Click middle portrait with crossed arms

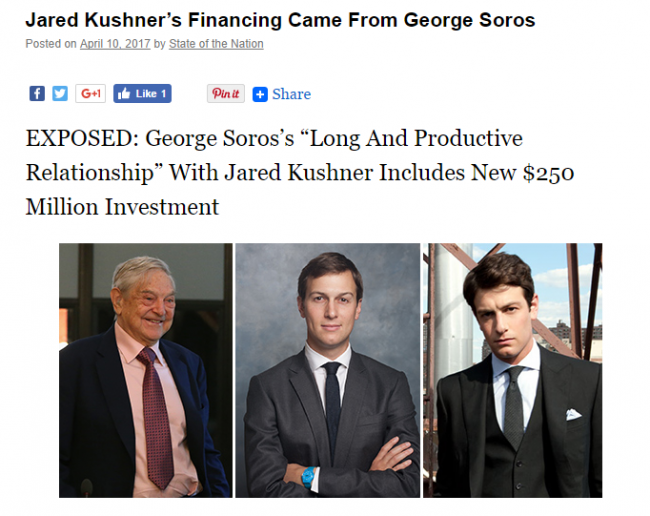pos(327,370)
